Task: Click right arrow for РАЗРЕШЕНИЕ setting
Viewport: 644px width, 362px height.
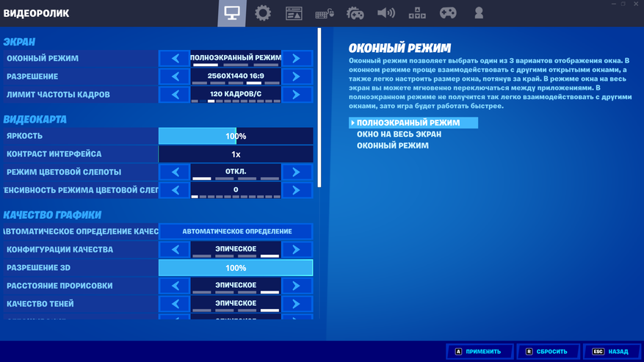Action: point(296,76)
